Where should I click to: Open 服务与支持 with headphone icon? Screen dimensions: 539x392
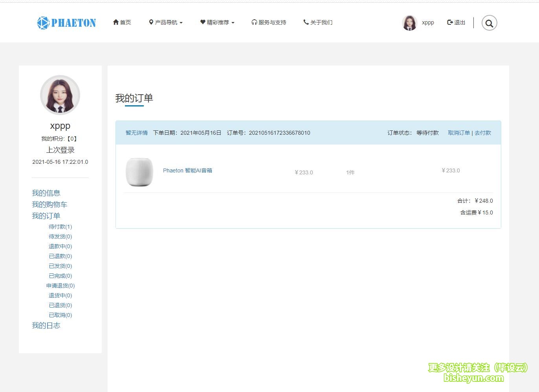269,22
